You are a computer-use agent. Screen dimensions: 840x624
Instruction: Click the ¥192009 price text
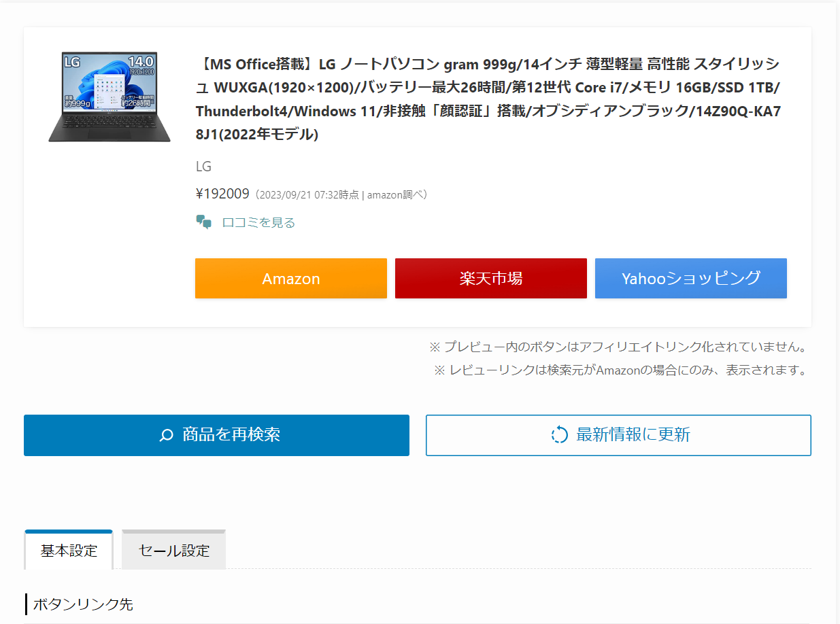pyautogui.click(x=221, y=193)
